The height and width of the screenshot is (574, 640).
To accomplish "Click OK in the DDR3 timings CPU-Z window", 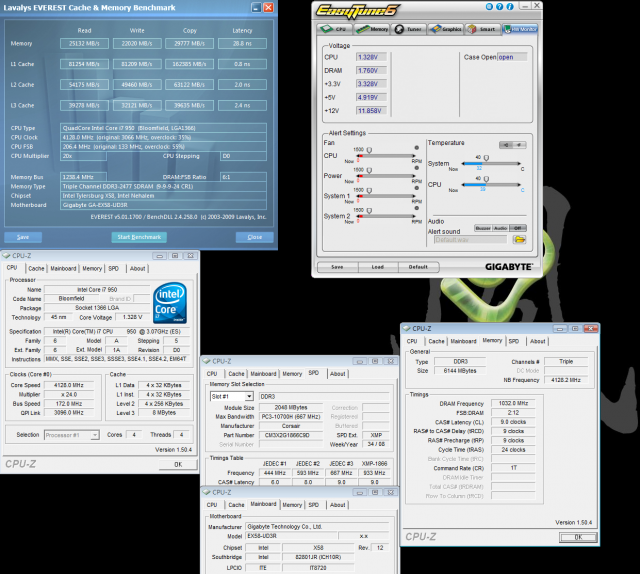I will (x=578, y=537).
